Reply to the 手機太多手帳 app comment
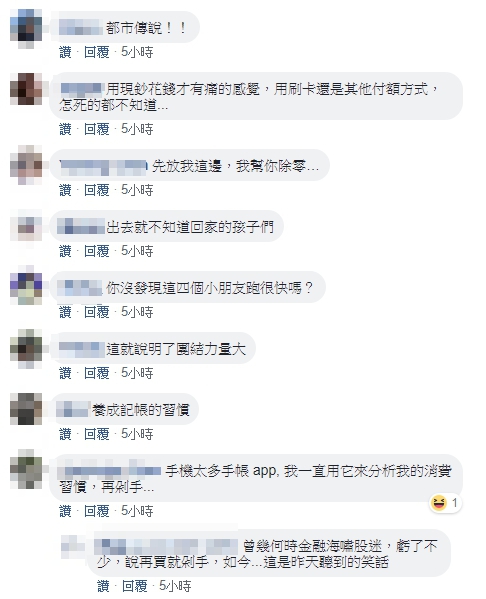Viewport: 486px width, 599px height. (x=97, y=511)
